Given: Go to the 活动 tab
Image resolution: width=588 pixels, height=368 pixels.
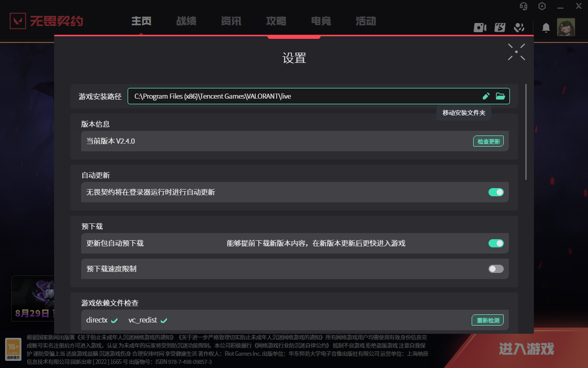Looking at the screenshot, I should click(x=365, y=21).
